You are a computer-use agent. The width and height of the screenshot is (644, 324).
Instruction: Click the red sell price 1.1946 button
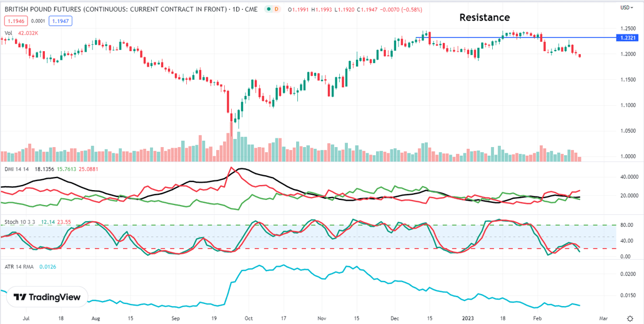[16, 20]
